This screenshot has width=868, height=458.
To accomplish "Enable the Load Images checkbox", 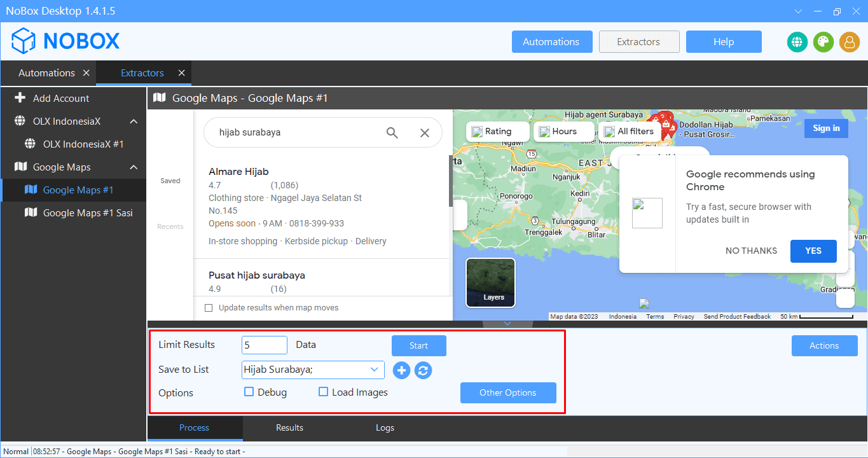I will tap(324, 392).
